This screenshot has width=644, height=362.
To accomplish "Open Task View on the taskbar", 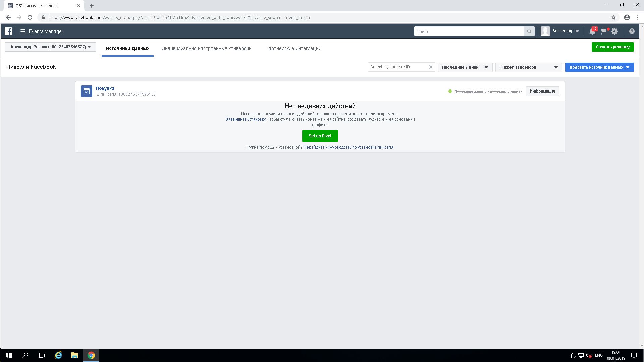I will (x=41, y=355).
